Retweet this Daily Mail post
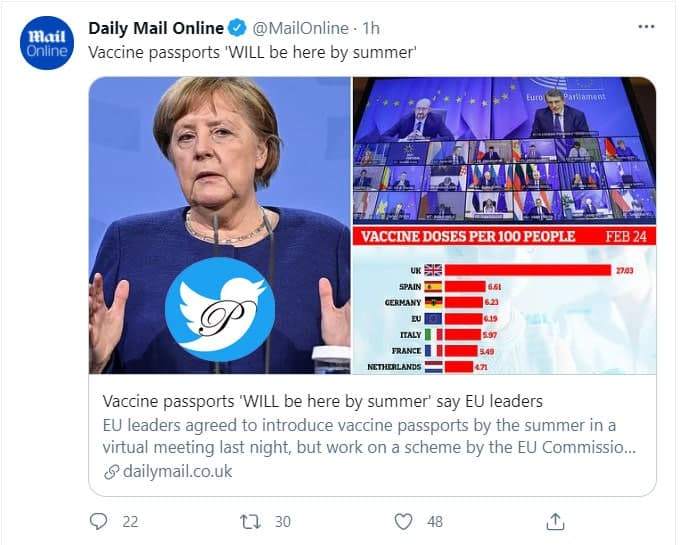The image size is (684, 545). [250, 521]
